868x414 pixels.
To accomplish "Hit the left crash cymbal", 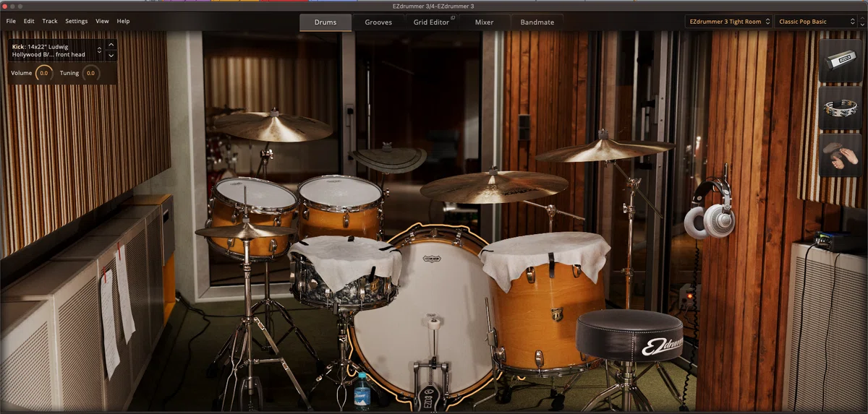I will point(273,127).
